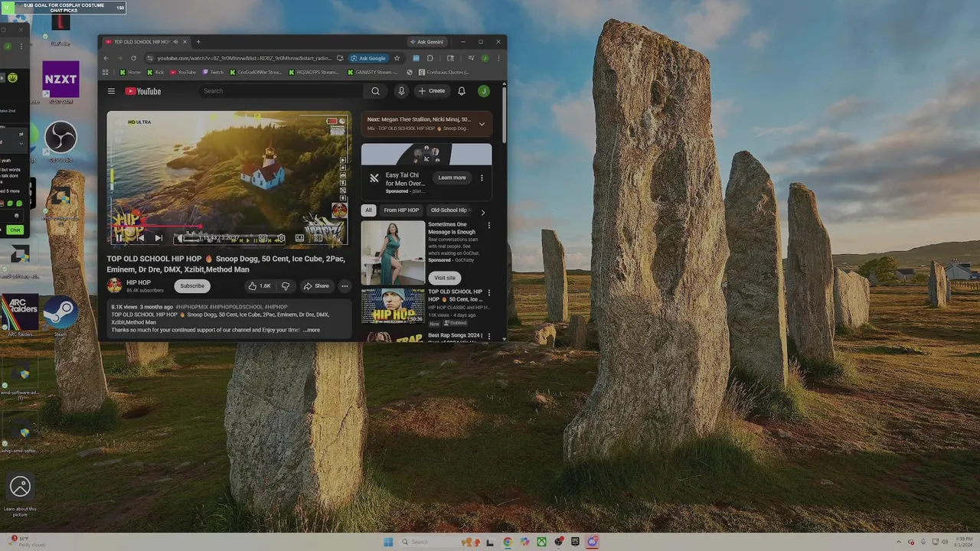Click the Create button

click(x=432, y=91)
